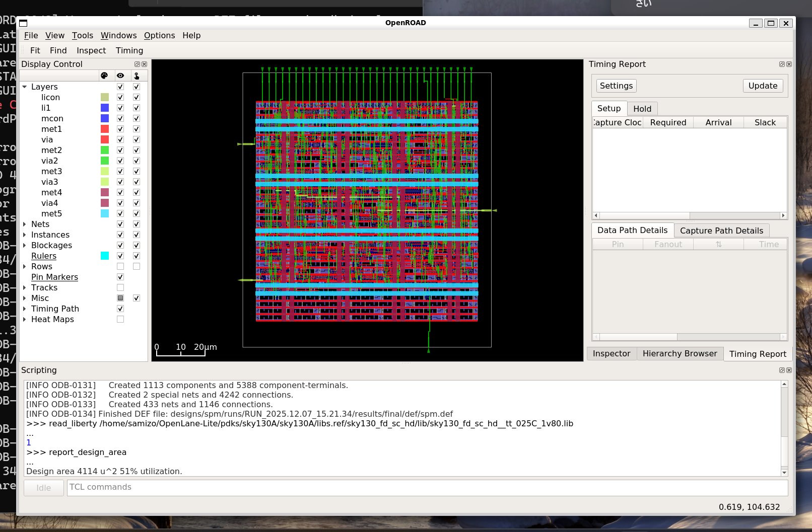Switch to the Hold tab

(x=642, y=109)
